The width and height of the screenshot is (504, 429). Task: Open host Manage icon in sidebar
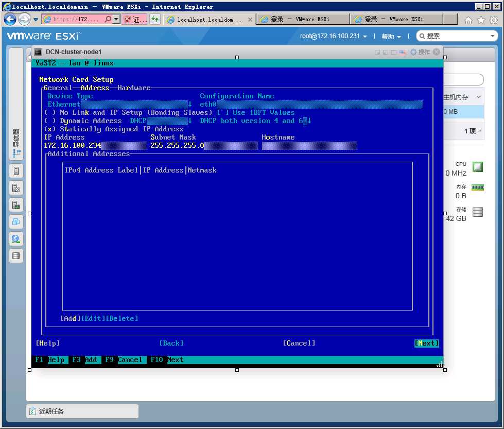16,188
